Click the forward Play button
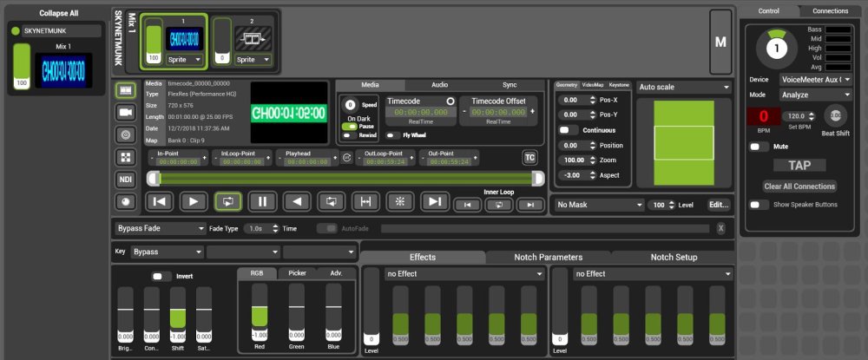Image resolution: width=868 pixels, height=360 pixels. 194,202
